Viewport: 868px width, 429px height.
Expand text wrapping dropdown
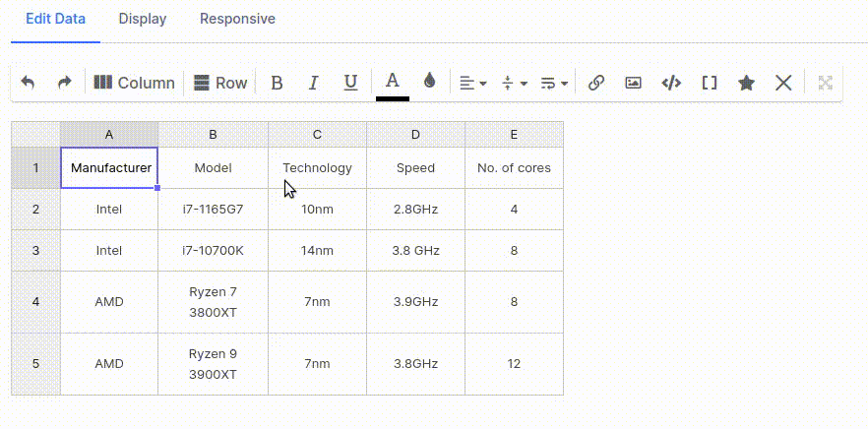554,84
